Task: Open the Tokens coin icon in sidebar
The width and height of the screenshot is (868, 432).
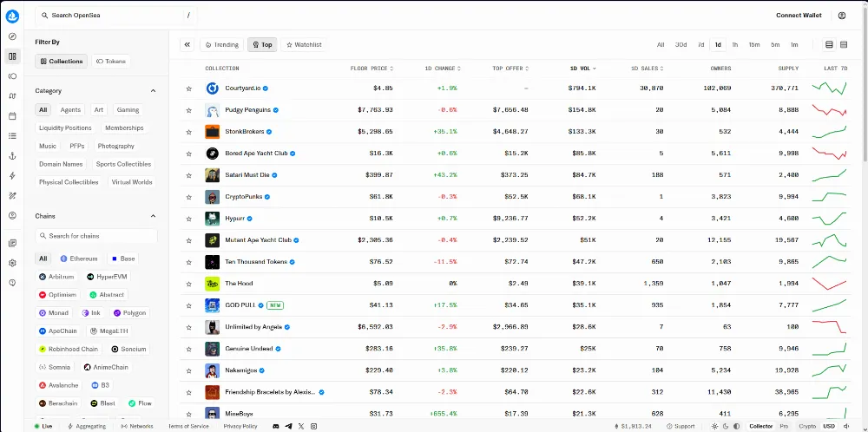Action: coord(12,76)
